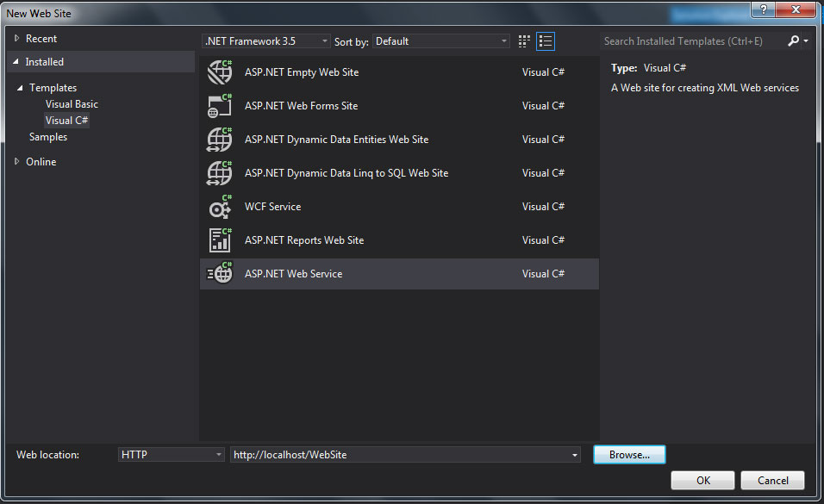The height and width of the screenshot is (504, 824).
Task: Click the ASP.NET Web Forms Site icon
Action: pos(220,106)
